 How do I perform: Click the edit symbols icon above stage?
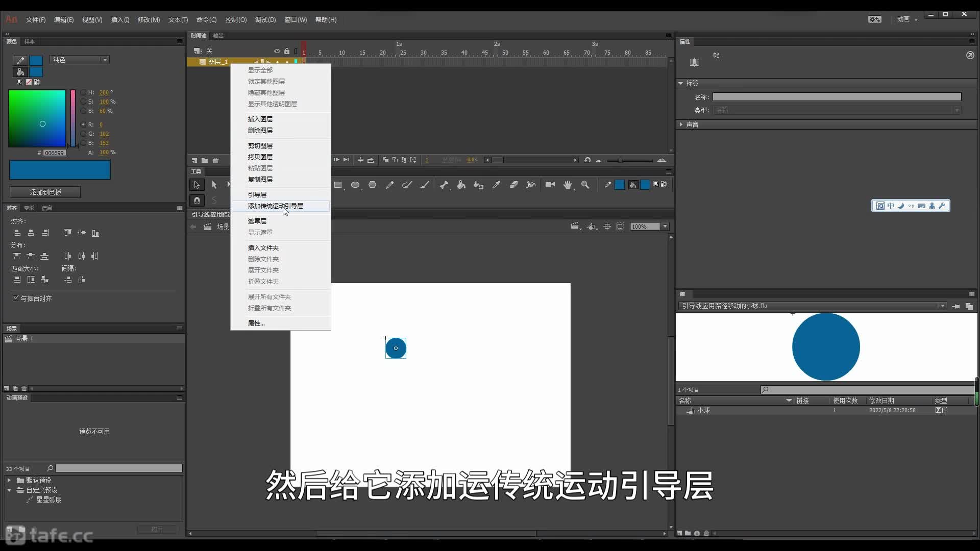(592, 227)
